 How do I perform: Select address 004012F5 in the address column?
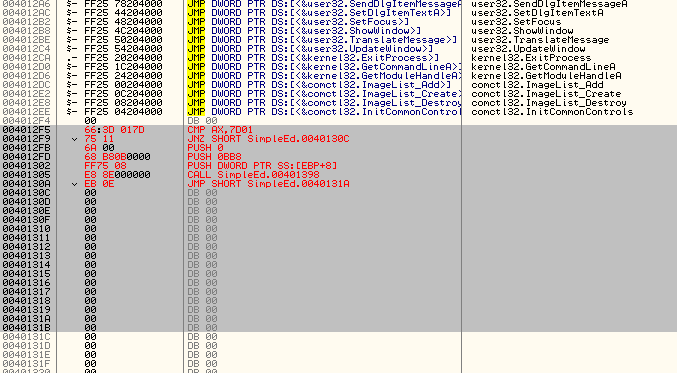[x=26, y=130]
